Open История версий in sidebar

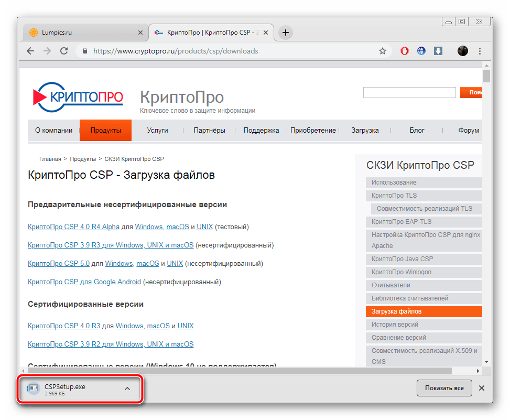395,325
